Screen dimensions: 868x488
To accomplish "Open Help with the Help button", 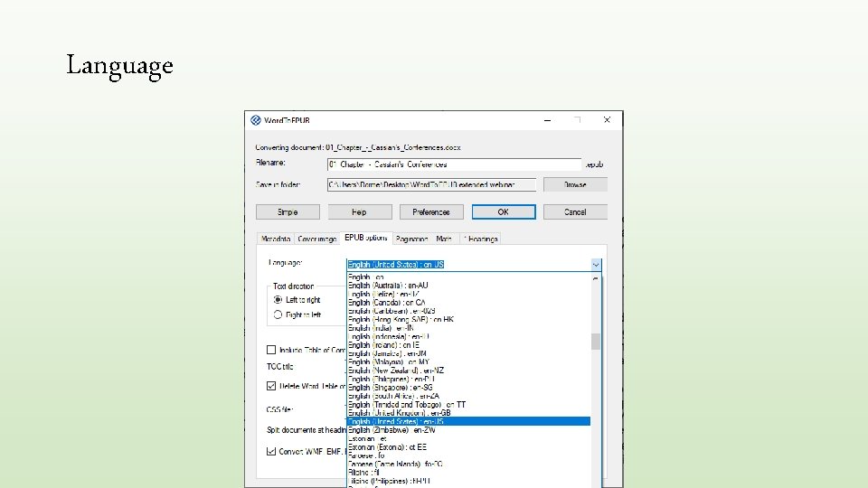I will (x=360, y=211).
